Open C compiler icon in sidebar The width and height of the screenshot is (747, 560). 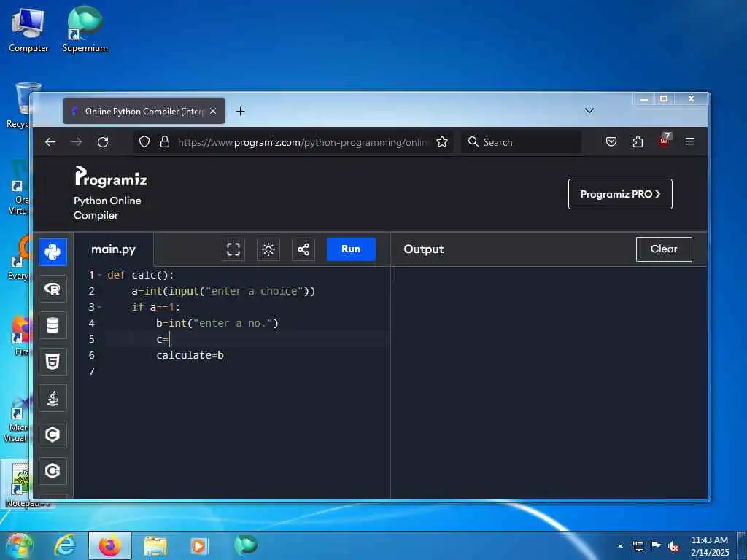point(53,435)
